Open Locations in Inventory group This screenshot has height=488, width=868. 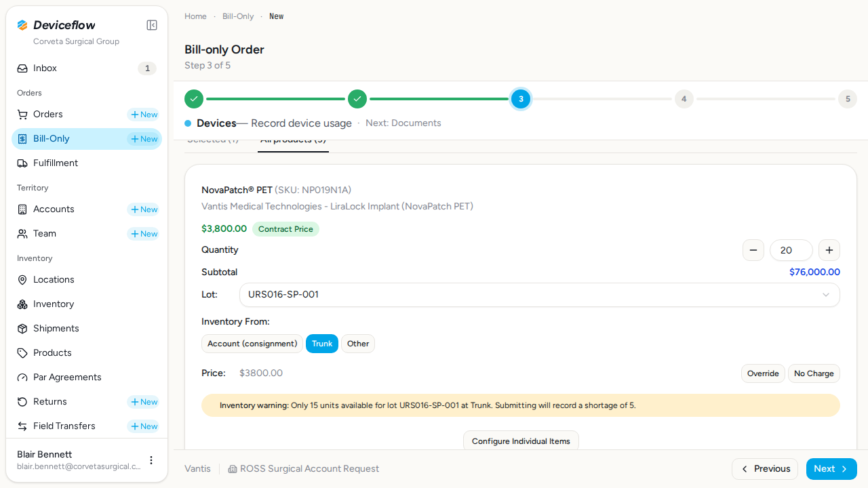coord(87,280)
